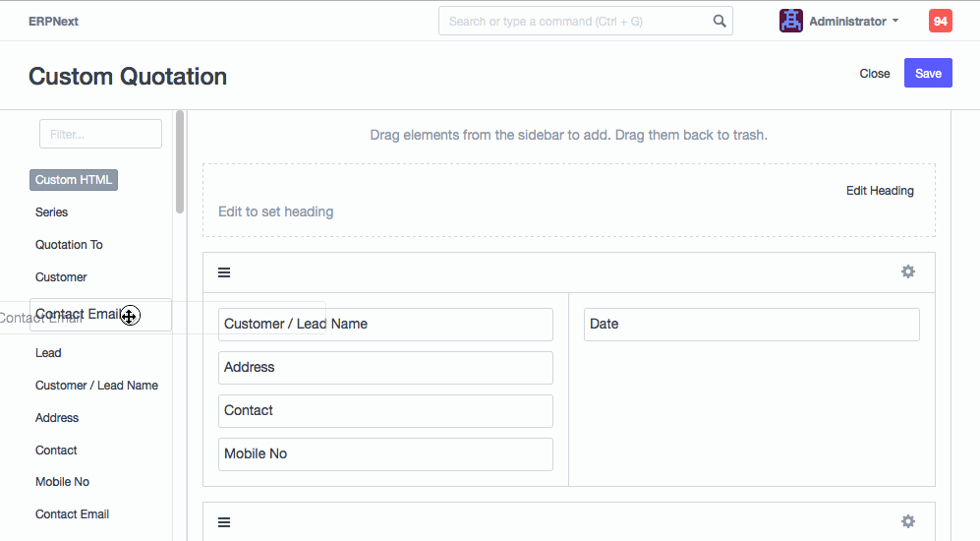Select Quotation To in the sidebar
The image size is (980, 541).
(x=69, y=245)
